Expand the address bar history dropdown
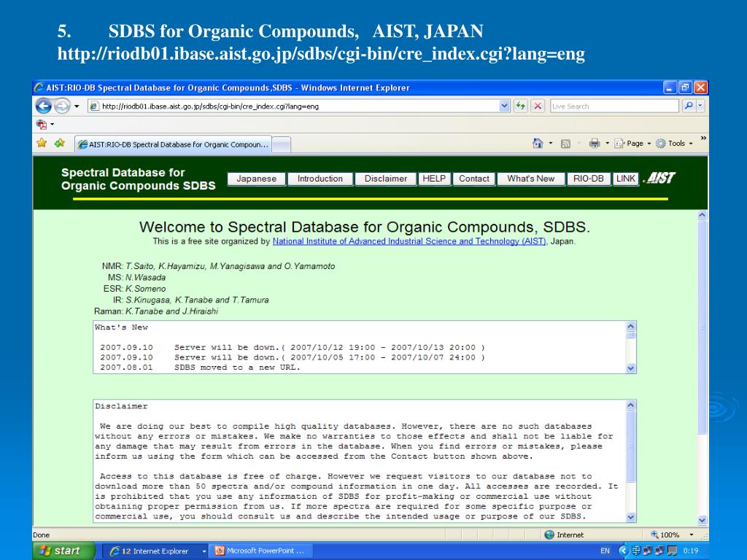This screenshot has height=560, width=747. tap(505, 106)
